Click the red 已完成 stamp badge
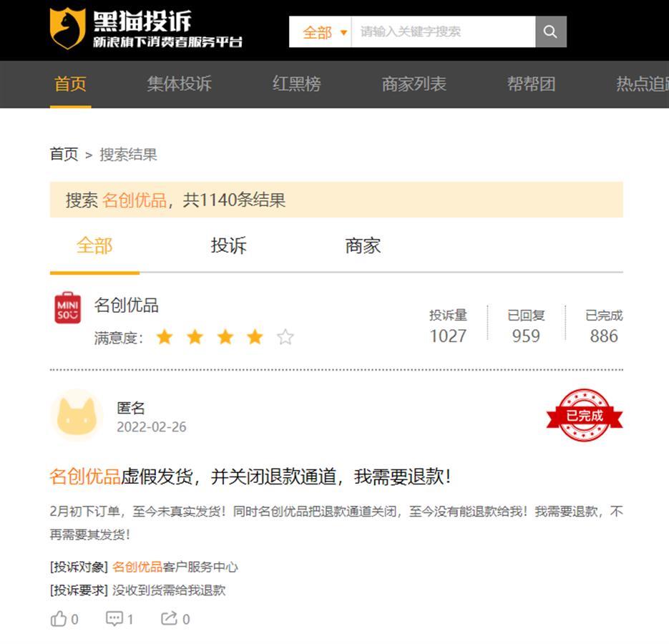The width and height of the screenshot is (669, 644). 585,415
